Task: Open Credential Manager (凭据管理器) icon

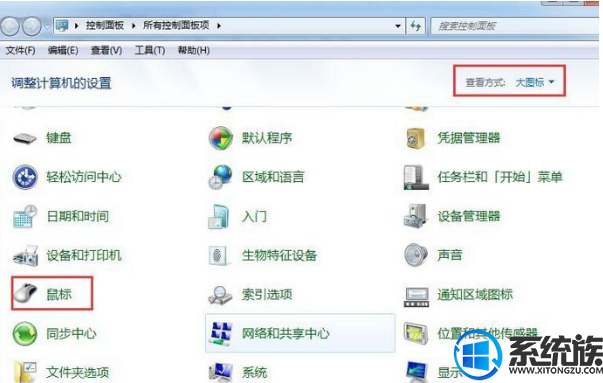Action: 416,138
